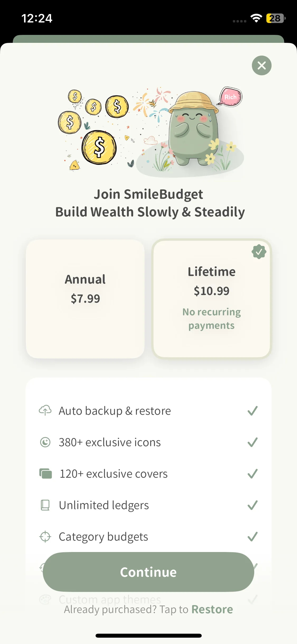Tap the Unlimited ledgers book icon
Screen dimensions: 297x644
[45, 505]
